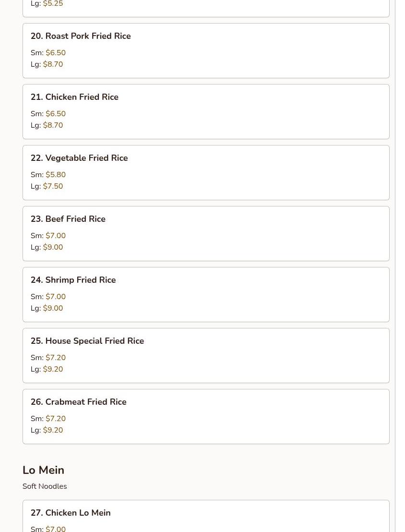The image size is (405, 532).
Task: Click the small House Special $7.20 price
Action: [x=56, y=358]
